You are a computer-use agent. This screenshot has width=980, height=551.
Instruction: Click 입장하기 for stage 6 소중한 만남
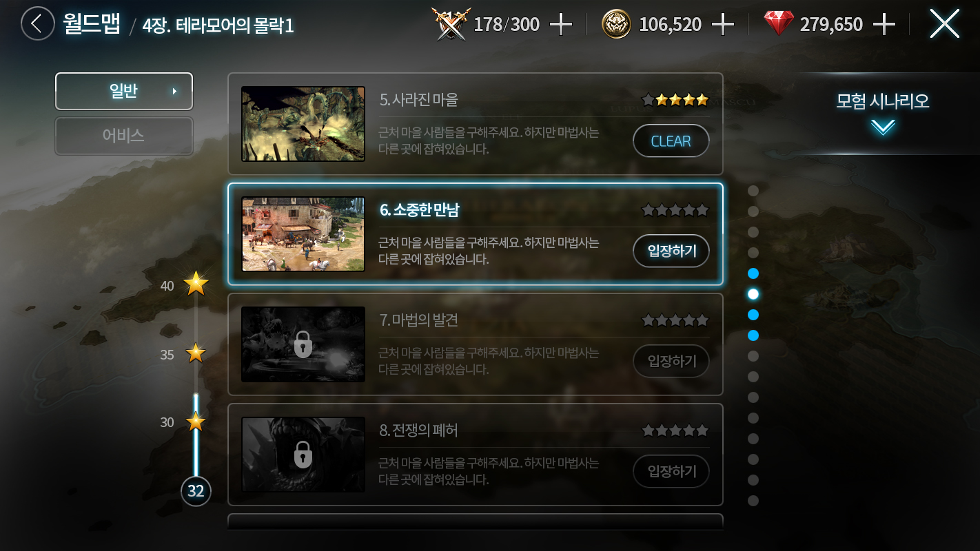click(x=671, y=251)
